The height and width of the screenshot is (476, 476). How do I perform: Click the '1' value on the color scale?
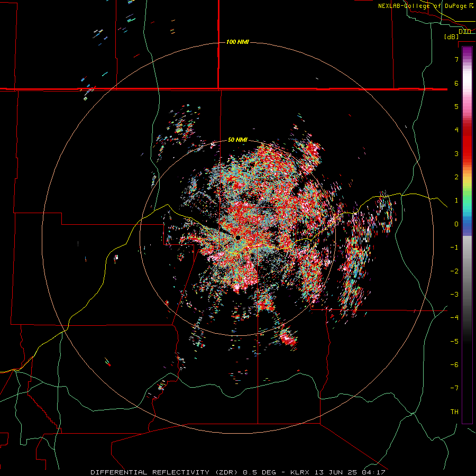click(x=456, y=200)
